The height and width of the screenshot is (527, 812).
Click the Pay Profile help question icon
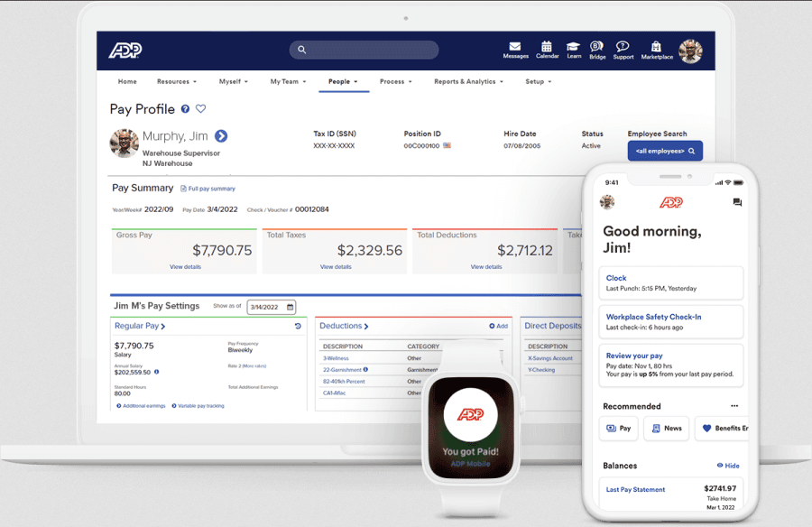[185, 109]
